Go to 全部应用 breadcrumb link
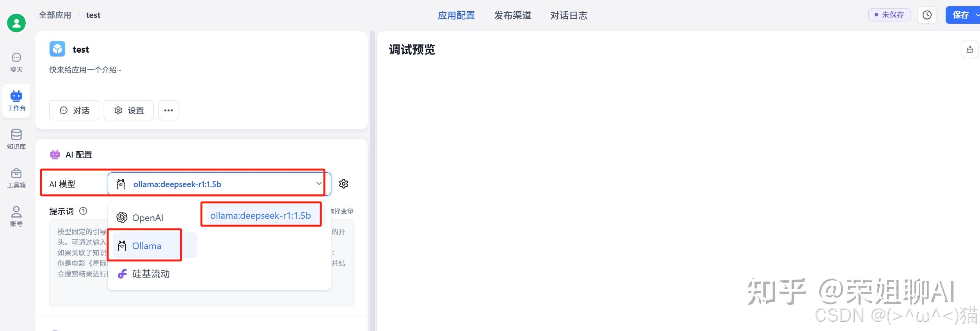The width and height of the screenshot is (980, 331). point(55,15)
